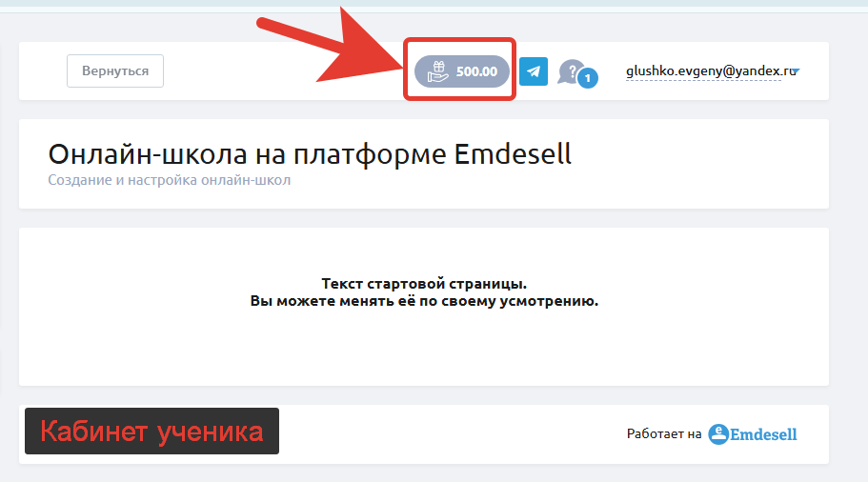Click the Работает на footer text
868x482 pixels.
tap(664, 433)
